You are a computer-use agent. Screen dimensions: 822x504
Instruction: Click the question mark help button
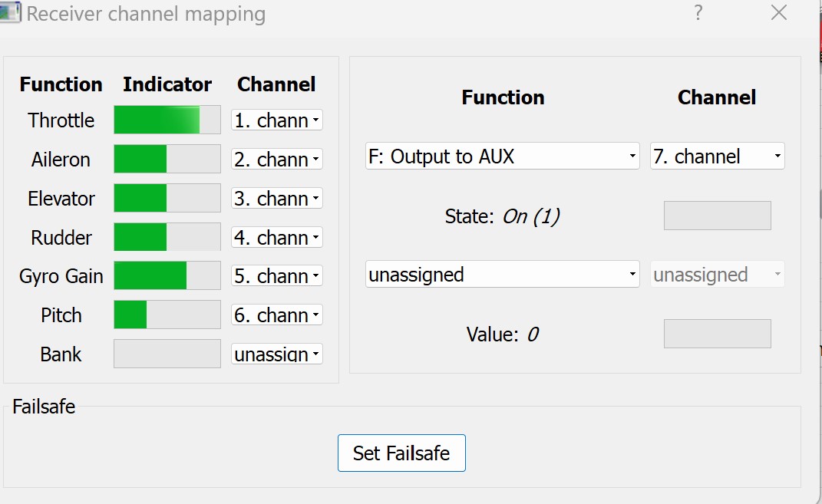pos(698,13)
